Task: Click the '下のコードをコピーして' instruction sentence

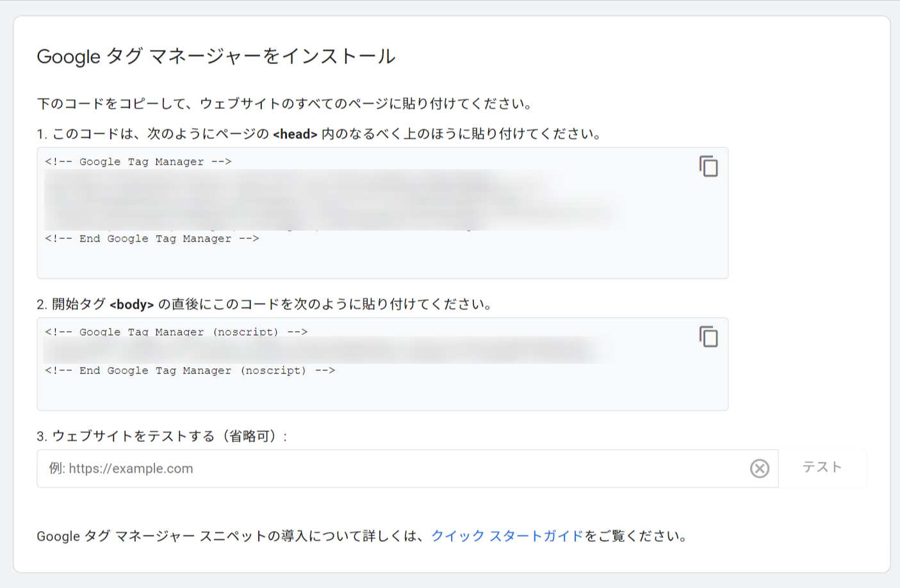Action: (284, 104)
